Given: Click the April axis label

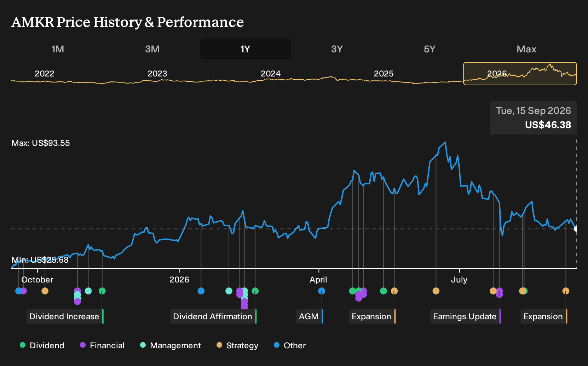Looking at the screenshot, I should point(318,280).
